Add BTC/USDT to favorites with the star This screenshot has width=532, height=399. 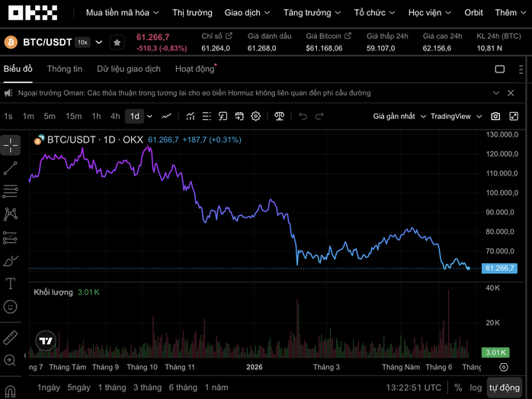pos(117,43)
